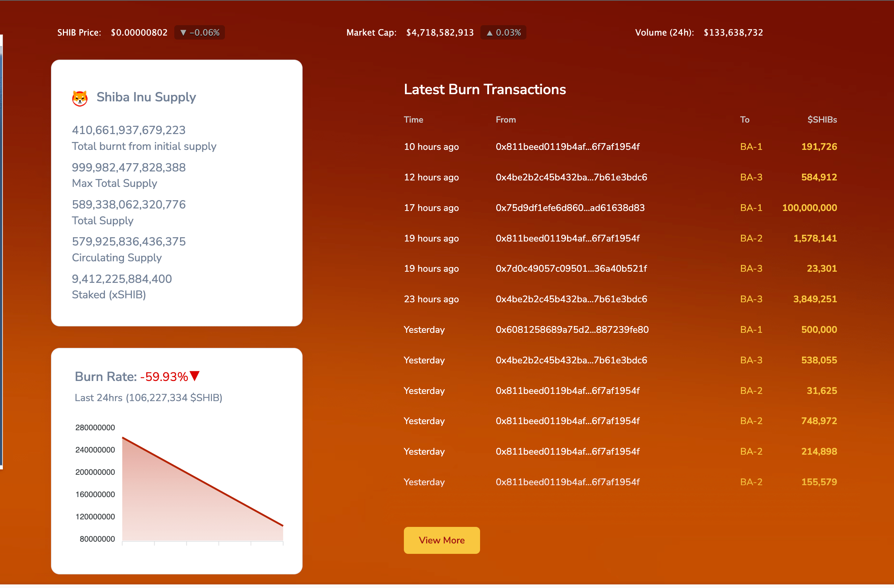Open address 0x7d0c49057c09501...36a40b521f
The width and height of the screenshot is (894, 588).
point(571,268)
